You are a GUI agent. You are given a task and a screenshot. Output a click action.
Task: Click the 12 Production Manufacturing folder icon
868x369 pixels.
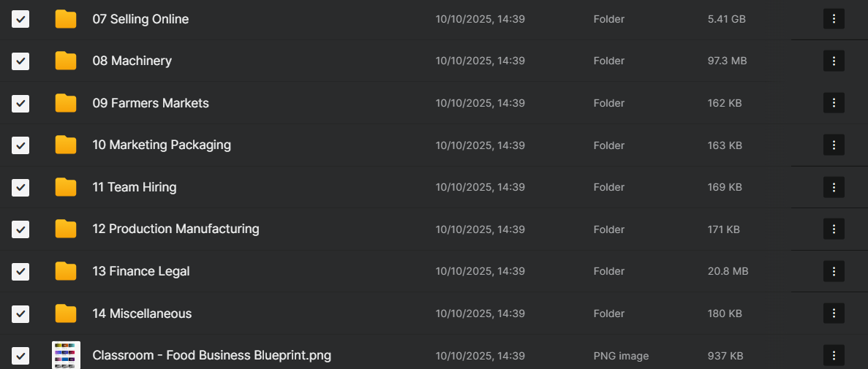pos(66,229)
